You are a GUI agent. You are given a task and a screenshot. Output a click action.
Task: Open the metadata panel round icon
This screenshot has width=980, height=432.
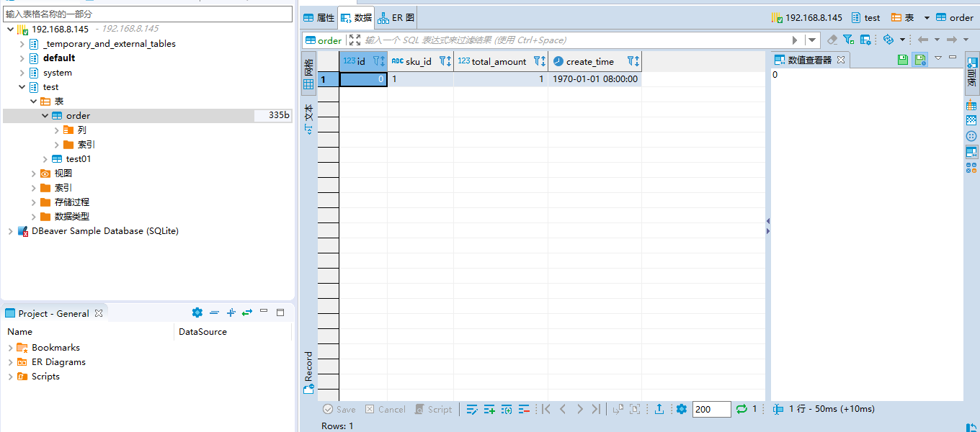click(x=971, y=136)
